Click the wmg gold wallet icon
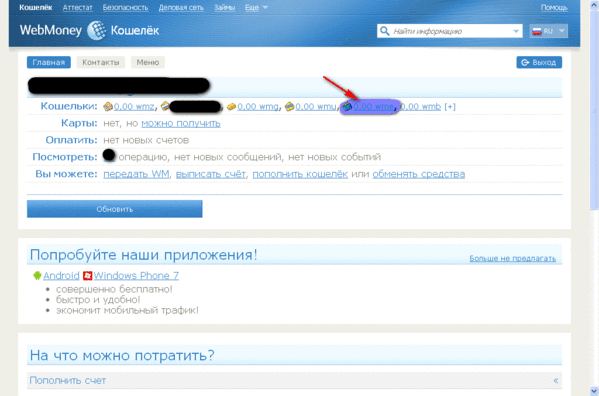This screenshot has width=599, height=396. tap(231, 107)
